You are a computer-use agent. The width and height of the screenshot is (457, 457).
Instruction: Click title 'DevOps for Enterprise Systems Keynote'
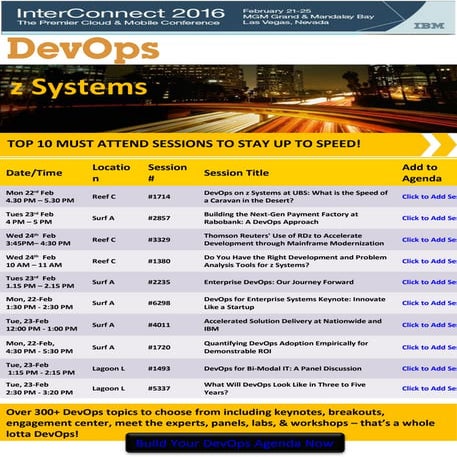(295, 303)
